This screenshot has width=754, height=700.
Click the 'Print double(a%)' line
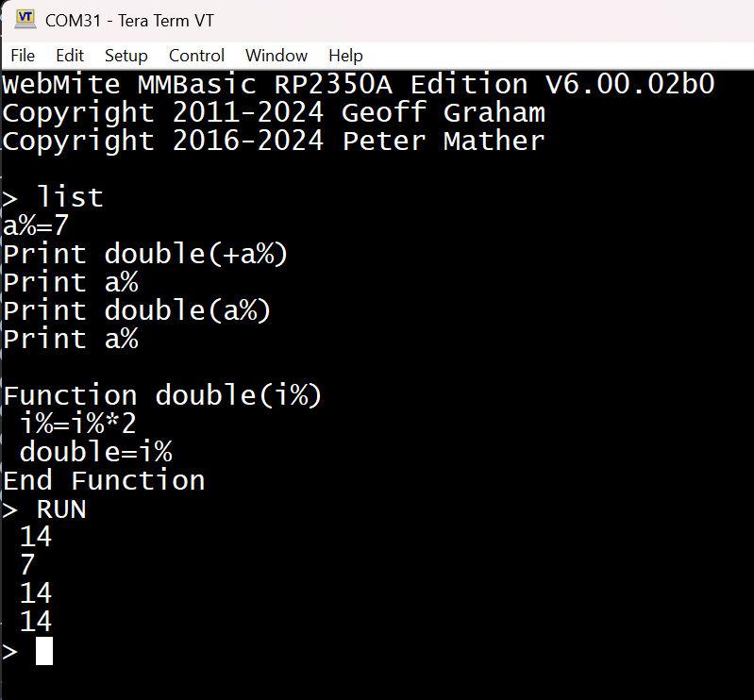pyautogui.click(x=137, y=311)
